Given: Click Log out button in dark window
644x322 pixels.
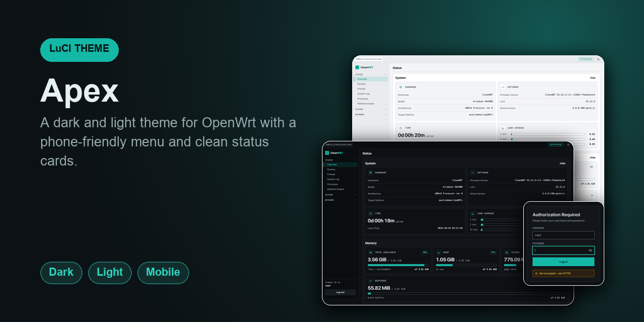Looking at the screenshot, I should pos(340,292).
